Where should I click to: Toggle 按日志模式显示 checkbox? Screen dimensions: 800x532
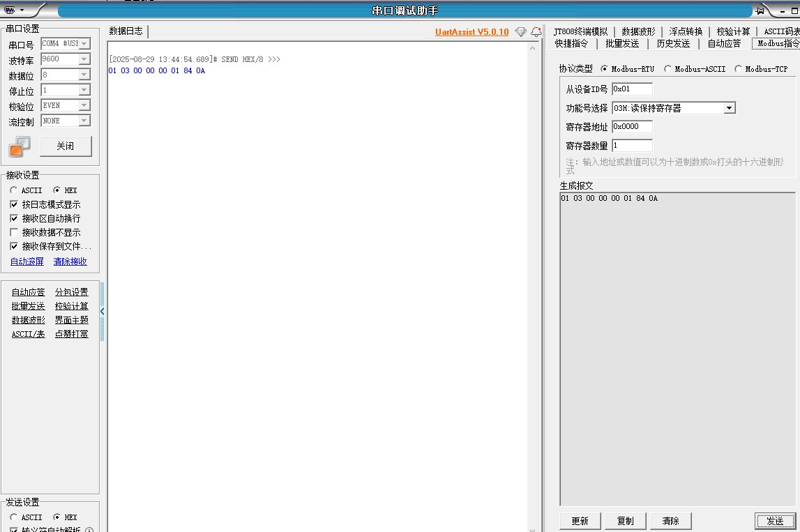tap(15, 204)
